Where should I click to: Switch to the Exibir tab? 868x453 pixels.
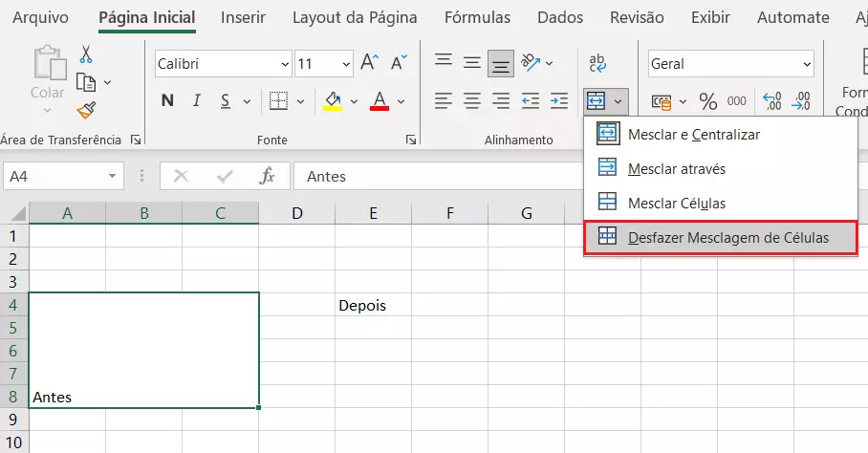pyautogui.click(x=710, y=18)
